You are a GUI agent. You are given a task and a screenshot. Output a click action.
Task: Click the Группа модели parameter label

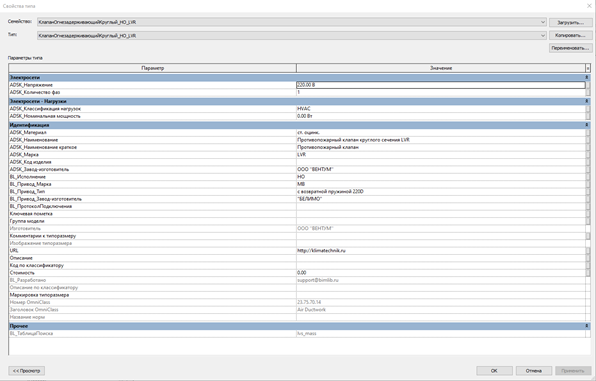click(x=27, y=221)
